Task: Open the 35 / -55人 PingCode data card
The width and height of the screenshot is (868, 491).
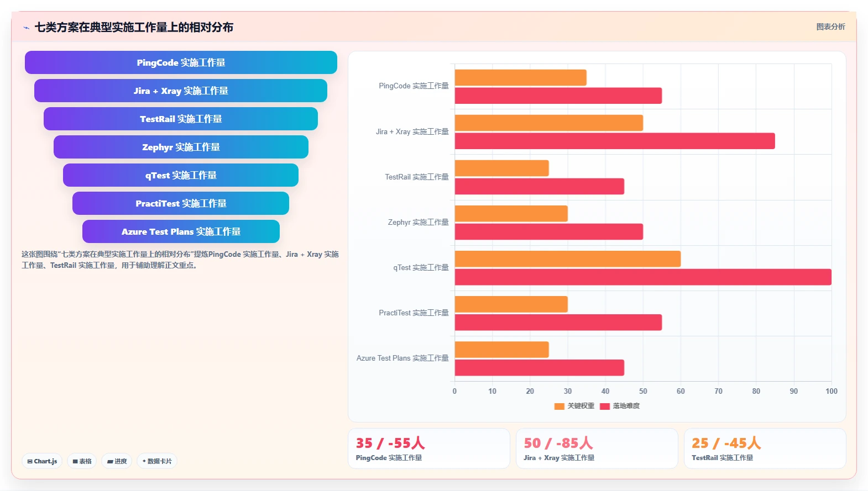Action: coord(429,448)
